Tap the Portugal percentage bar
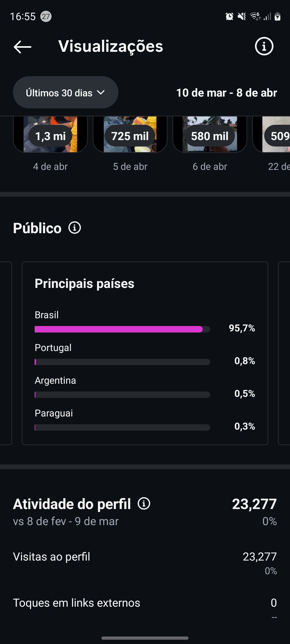290x644 pixels. point(122,362)
